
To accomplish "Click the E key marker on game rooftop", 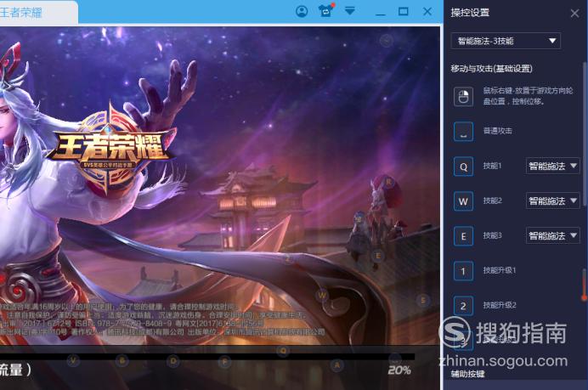I will [378, 256].
